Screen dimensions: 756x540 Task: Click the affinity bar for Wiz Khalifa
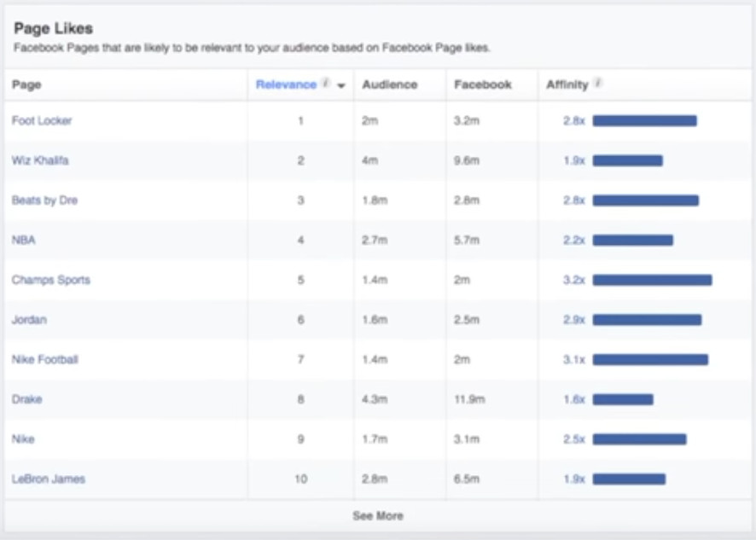[x=628, y=160]
